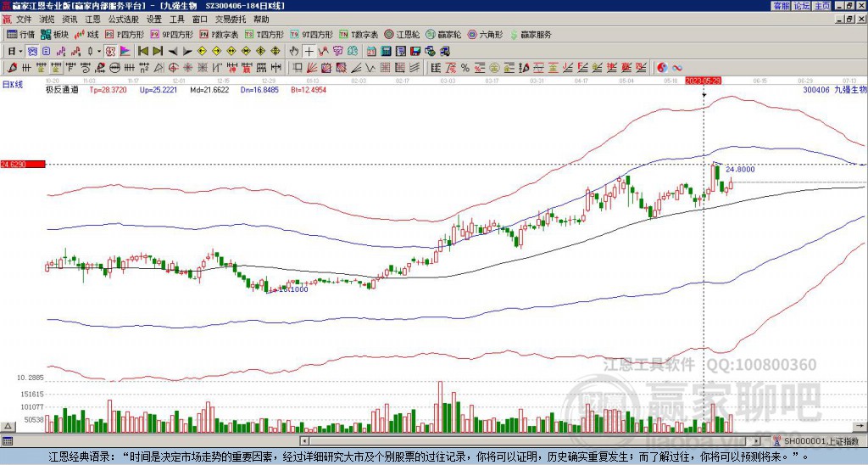Screen dimensions: 868x465
Task: Open the 窗口 menu
Action: tap(200, 20)
